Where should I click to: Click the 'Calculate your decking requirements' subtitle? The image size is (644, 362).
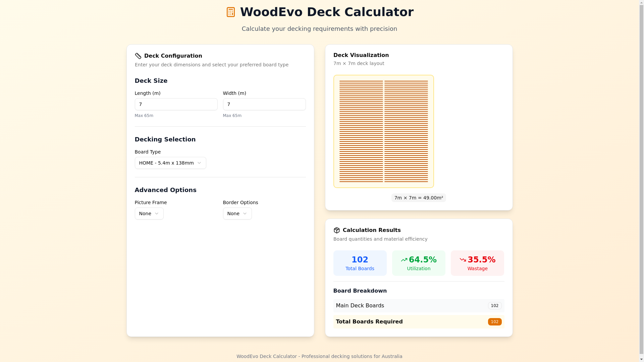319,29
